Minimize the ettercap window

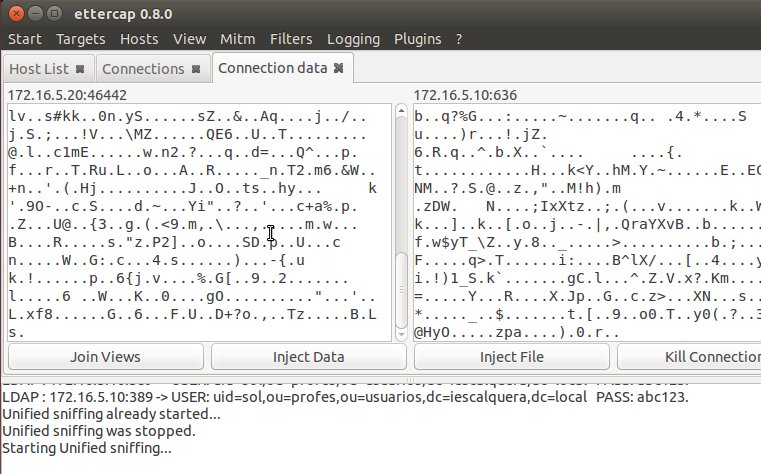pyautogui.click(x=35, y=13)
